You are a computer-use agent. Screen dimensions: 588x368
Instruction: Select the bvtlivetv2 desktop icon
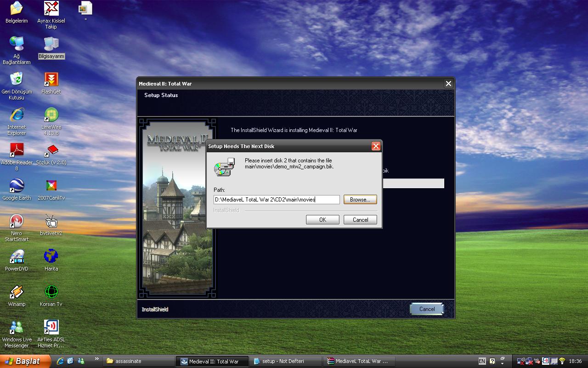tap(51, 225)
